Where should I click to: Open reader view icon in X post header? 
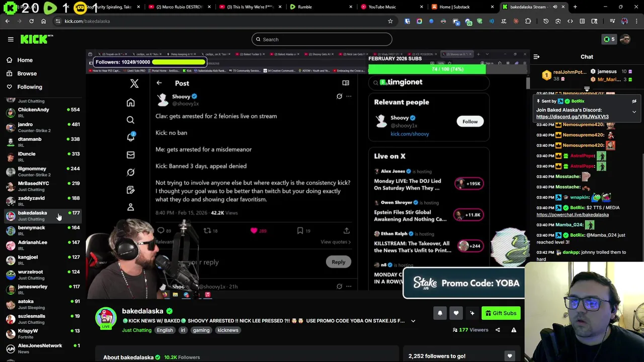pos(346,83)
